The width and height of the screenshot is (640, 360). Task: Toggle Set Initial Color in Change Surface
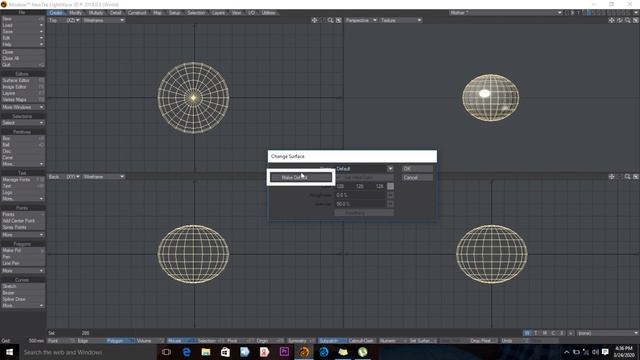pyautogui.click(x=364, y=178)
